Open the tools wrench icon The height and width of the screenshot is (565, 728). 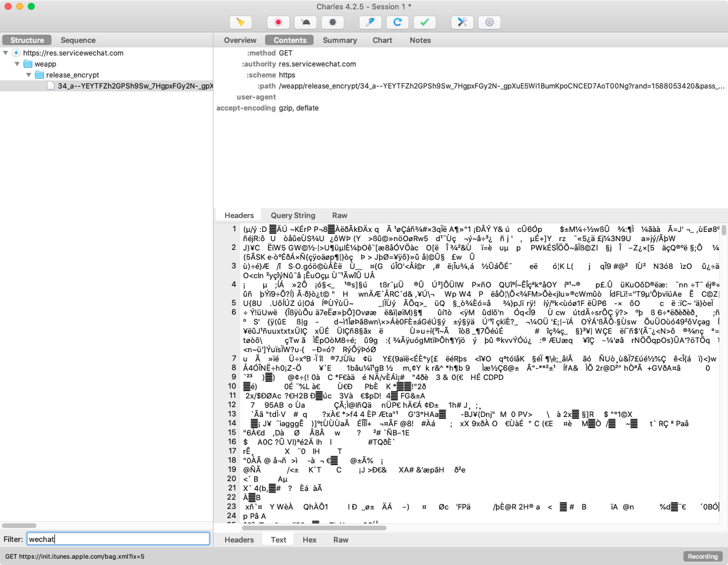point(462,22)
